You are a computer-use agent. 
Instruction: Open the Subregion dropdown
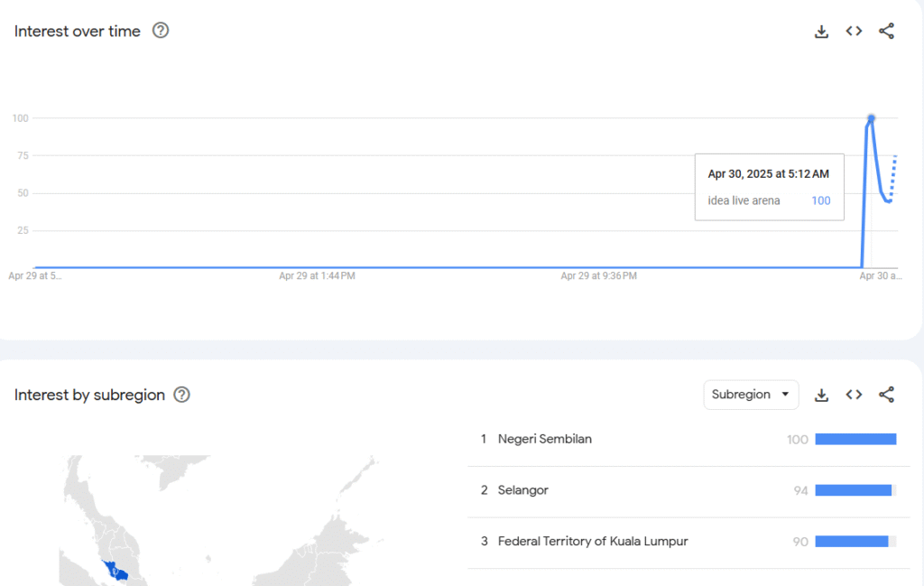pos(751,395)
